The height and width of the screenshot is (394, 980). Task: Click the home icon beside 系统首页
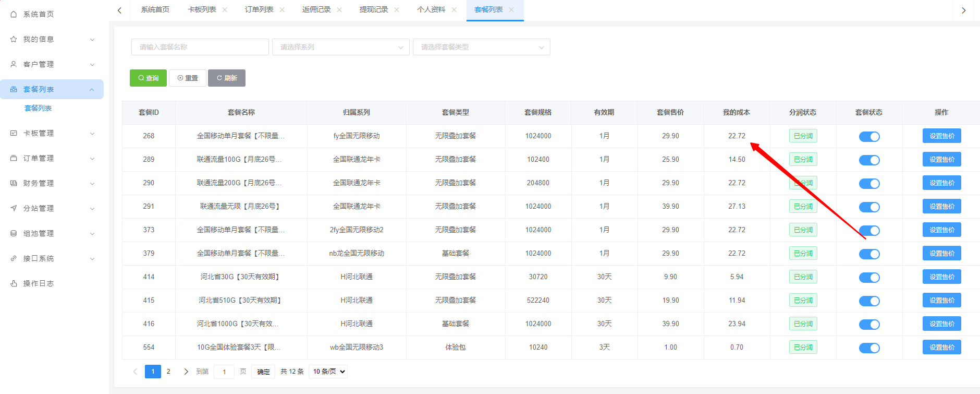pyautogui.click(x=14, y=14)
